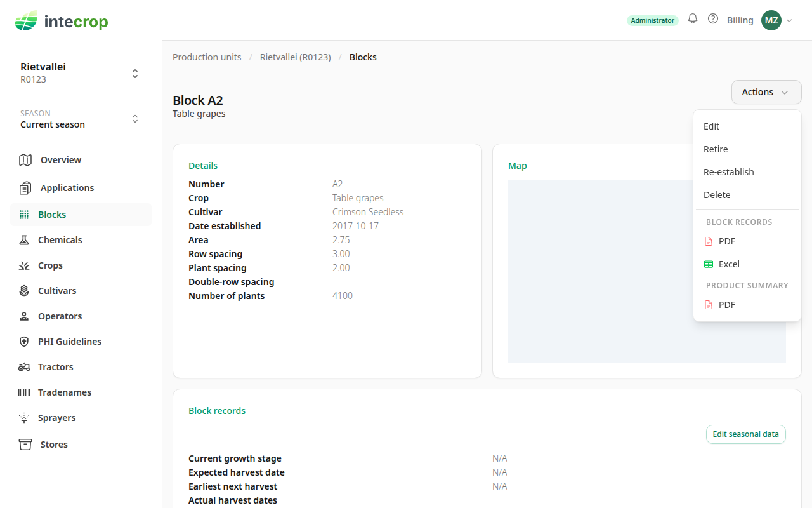Click the Crimson Seedless cultivar value
The image size is (812, 508).
[x=368, y=212]
